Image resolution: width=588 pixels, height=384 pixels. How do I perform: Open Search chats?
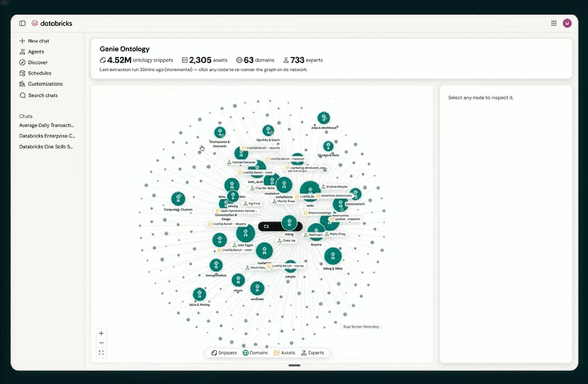pos(39,95)
